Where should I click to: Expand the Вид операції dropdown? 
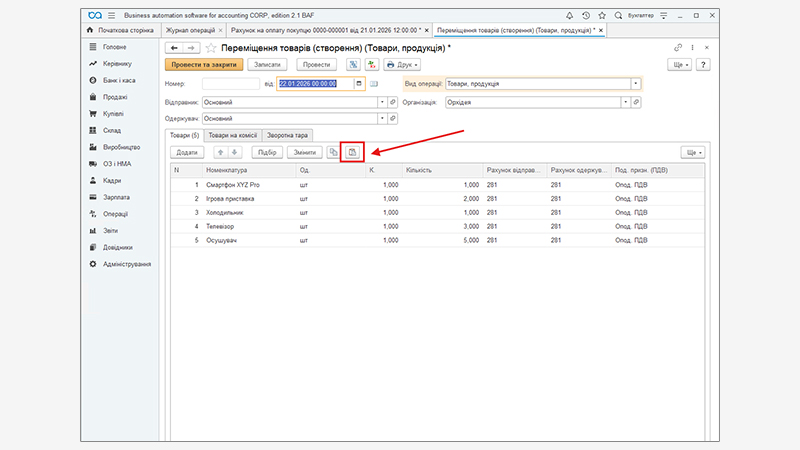pyautogui.click(x=635, y=84)
